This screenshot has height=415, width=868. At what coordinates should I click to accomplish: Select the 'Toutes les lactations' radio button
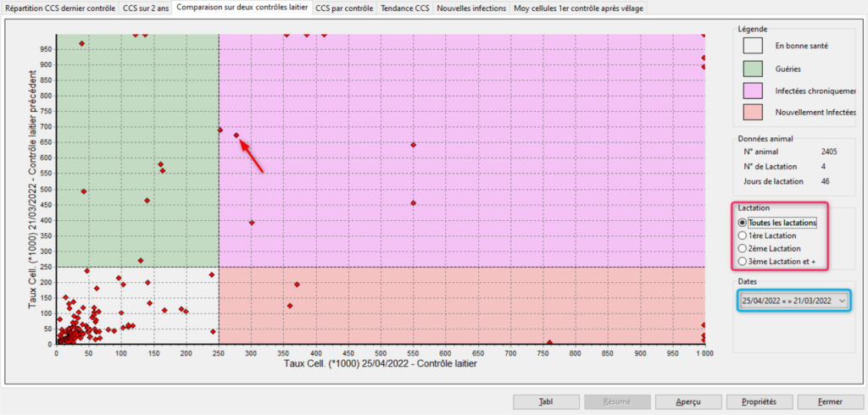click(743, 223)
